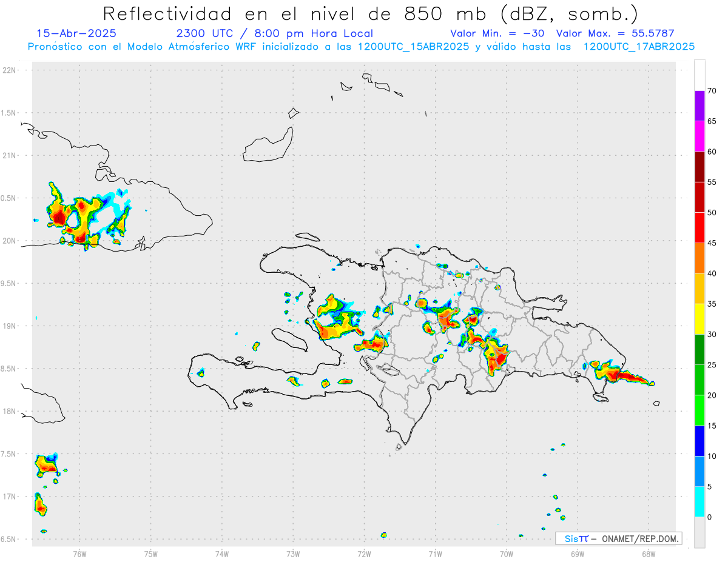Click the '20N' latitude axis label
This screenshot has height=562, width=728.
tap(10, 241)
